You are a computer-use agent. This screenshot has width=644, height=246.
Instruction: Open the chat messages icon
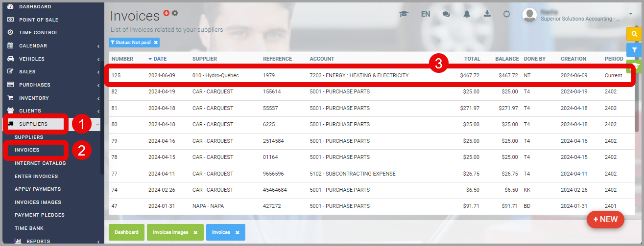pyautogui.click(x=446, y=14)
